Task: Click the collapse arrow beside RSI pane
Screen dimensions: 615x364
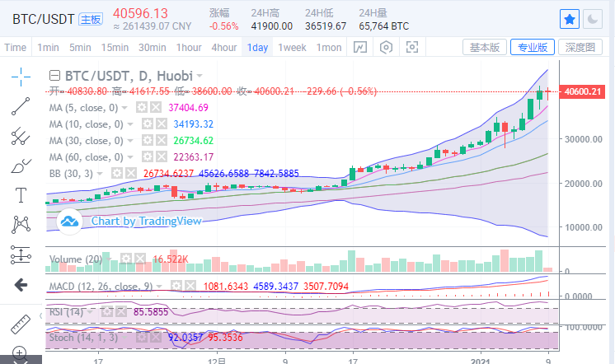Action: pyautogui.click(x=40, y=315)
